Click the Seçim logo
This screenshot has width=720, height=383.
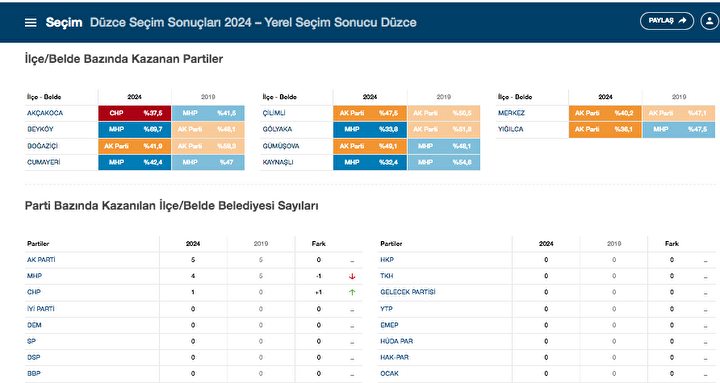click(x=64, y=22)
